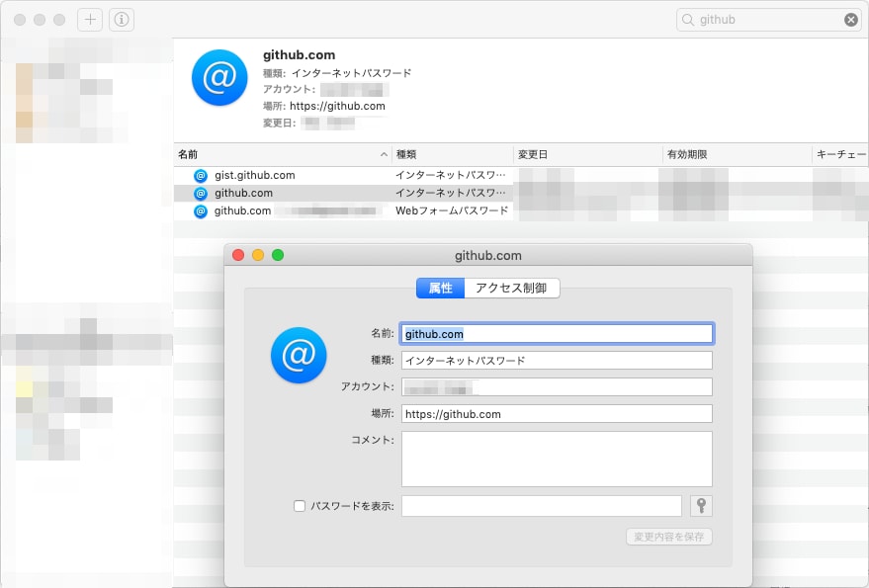Click the search field containing github
Viewport: 869px width, 588px height.
[x=769, y=20]
